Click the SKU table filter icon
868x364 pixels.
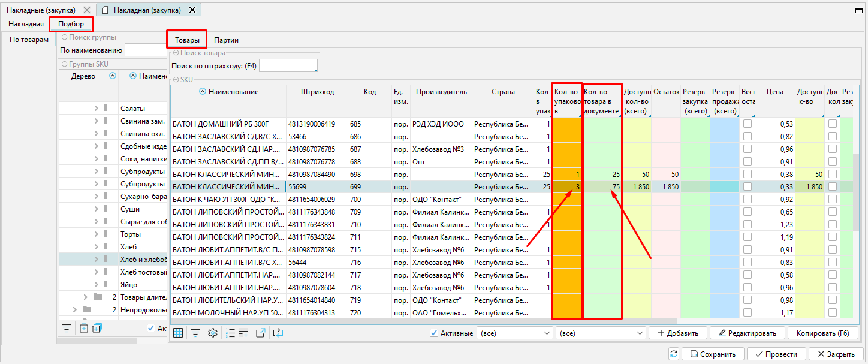[195, 333]
